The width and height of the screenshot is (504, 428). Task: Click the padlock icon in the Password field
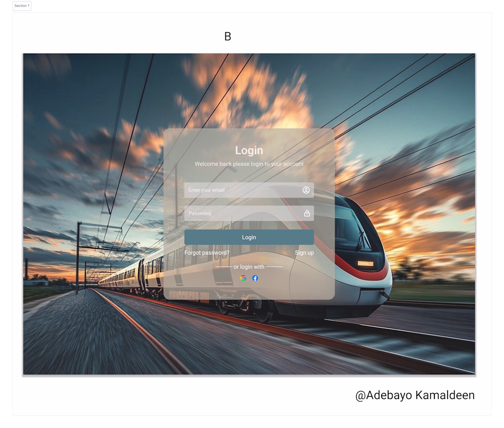pos(307,213)
